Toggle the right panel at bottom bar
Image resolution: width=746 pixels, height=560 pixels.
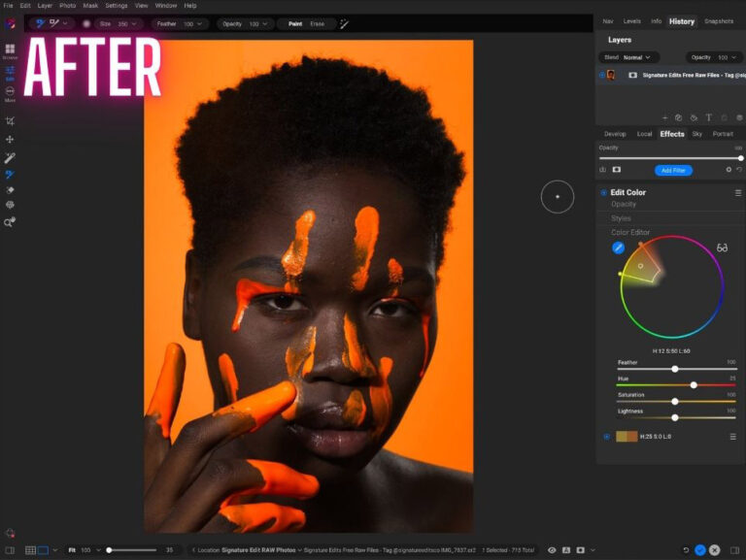(735, 550)
